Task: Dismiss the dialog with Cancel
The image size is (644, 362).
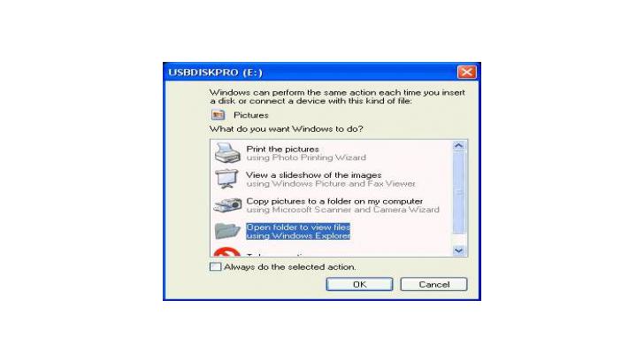Action: coord(433,284)
